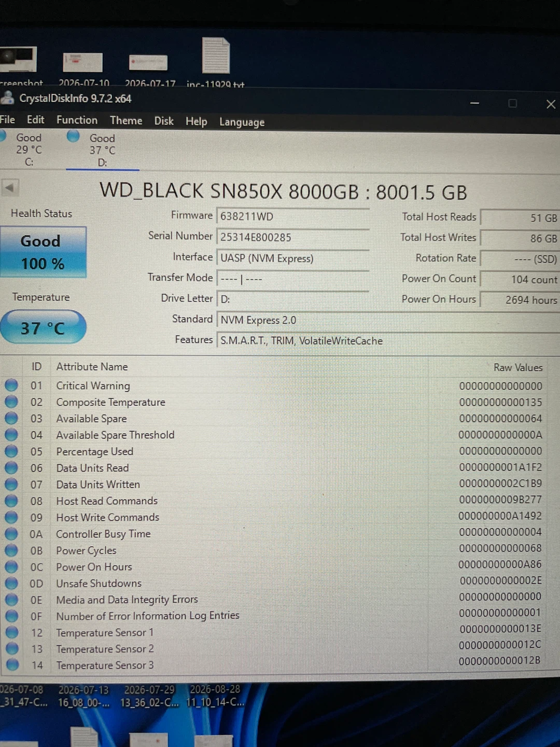Image resolution: width=560 pixels, height=747 pixels.
Task: Click the Firmware field 638211WD
Action: pos(292,216)
